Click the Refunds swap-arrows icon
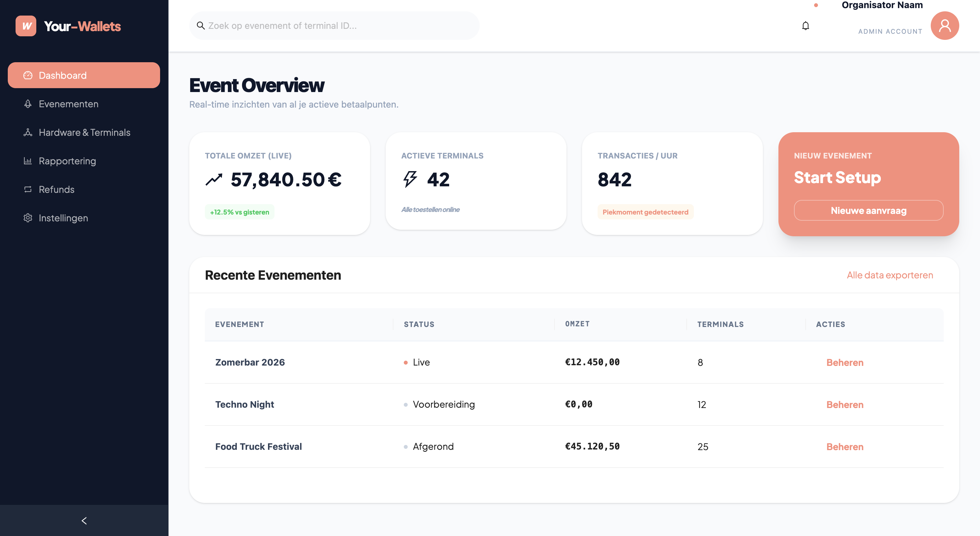 click(28, 189)
